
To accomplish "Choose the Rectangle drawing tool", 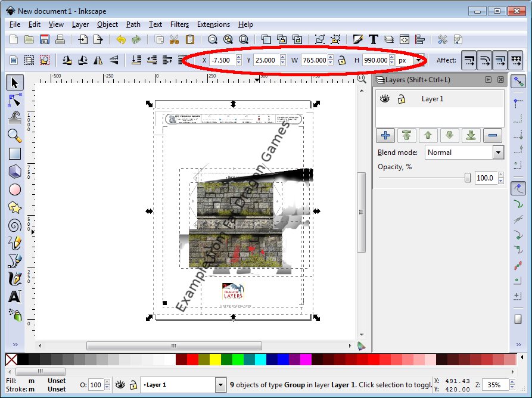I will click(x=15, y=154).
